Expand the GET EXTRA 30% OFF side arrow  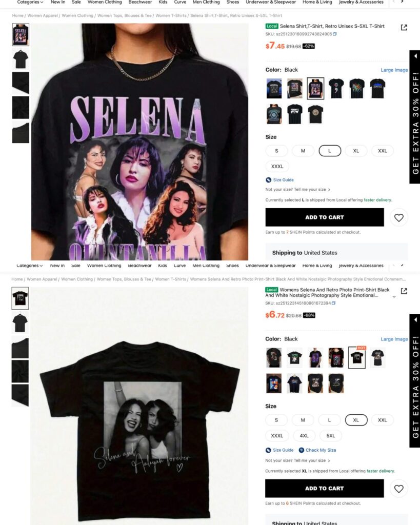click(415, 56)
